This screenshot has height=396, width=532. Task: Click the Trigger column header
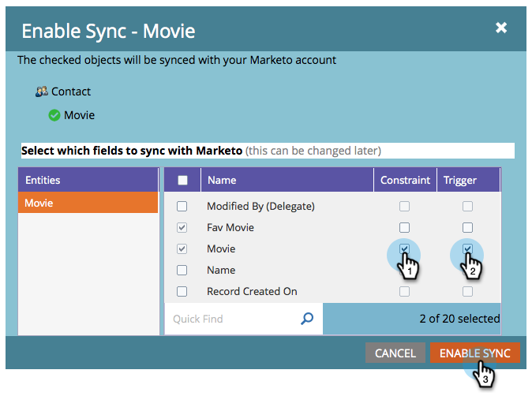click(x=469, y=180)
